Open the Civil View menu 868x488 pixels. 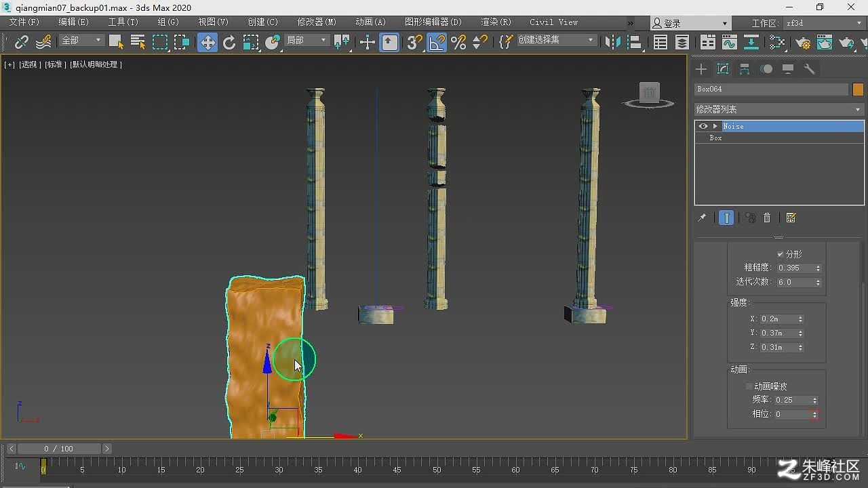coord(554,22)
